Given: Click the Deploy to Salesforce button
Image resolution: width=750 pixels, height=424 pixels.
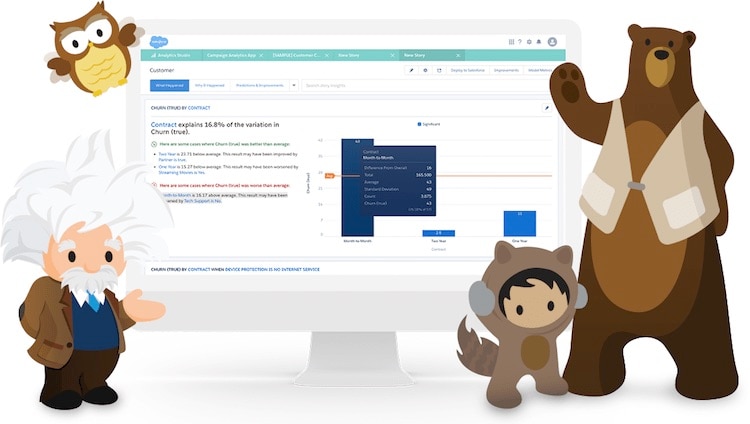Looking at the screenshot, I should [x=468, y=71].
